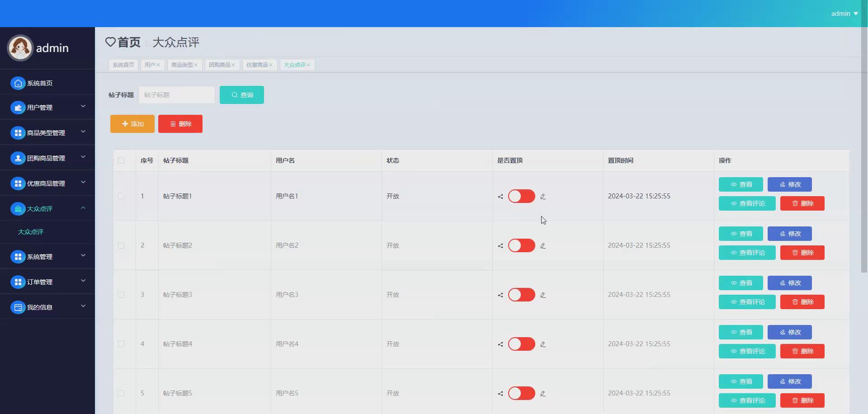The height and width of the screenshot is (414, 868).
Task: Click 删除 button in 帖子标题4 row
Action: pos(802,351)
